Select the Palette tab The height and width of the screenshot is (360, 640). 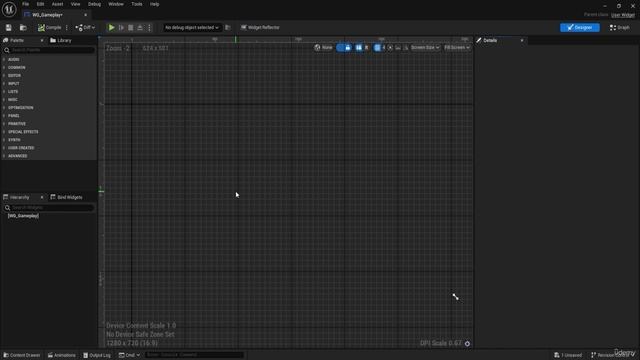[17, 40]
